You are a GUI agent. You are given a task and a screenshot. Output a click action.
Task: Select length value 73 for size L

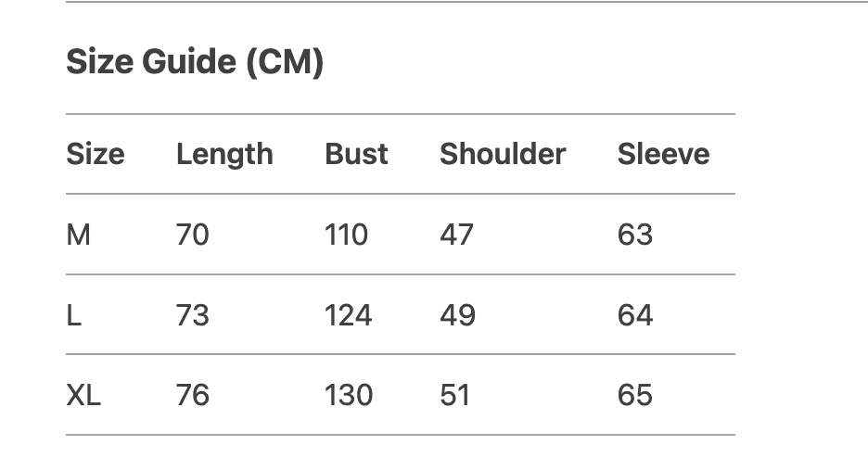(x=193, y=316)
